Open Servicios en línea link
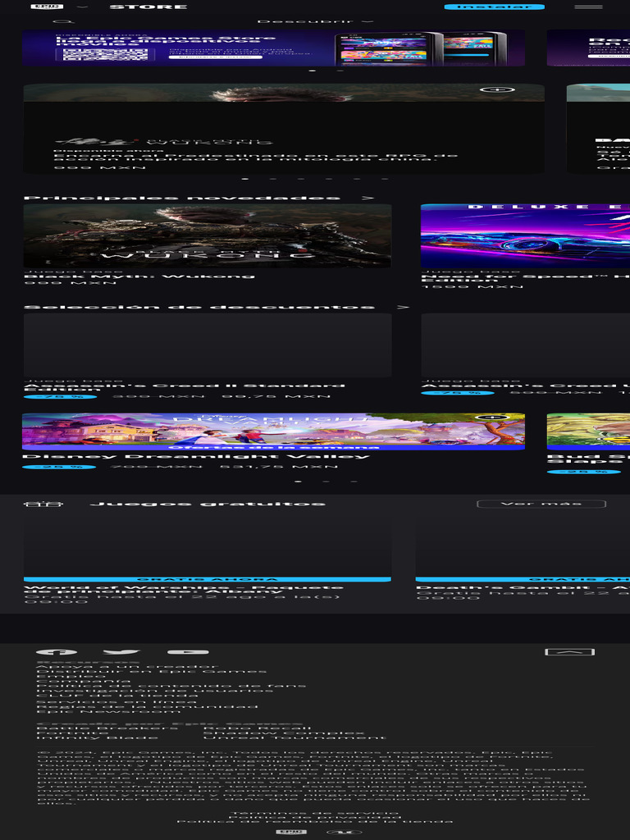630x840 pixels. pos(116,702)
